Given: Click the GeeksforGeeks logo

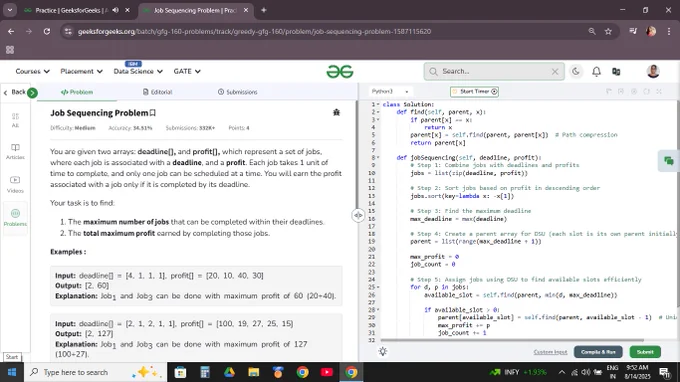Looking at the screenshot, I should [340, 72].
